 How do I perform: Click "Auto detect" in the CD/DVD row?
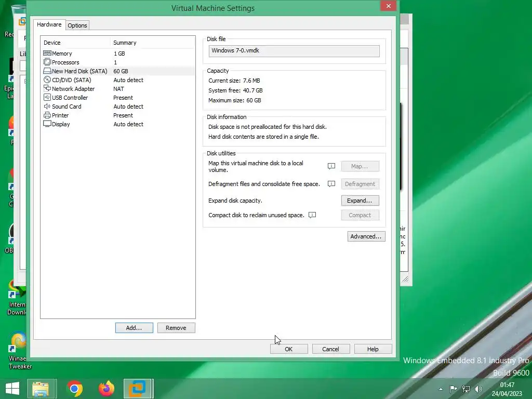[128, 80]
